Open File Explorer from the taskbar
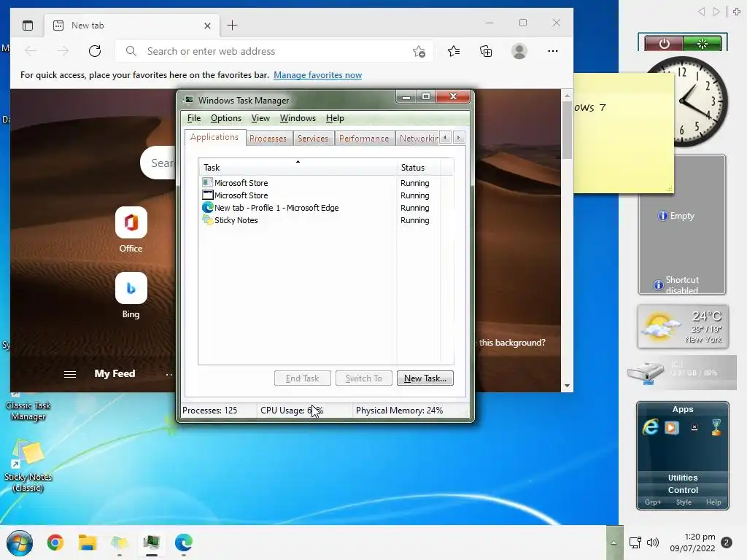The image size is (747, 560). (x=88, y=542)
